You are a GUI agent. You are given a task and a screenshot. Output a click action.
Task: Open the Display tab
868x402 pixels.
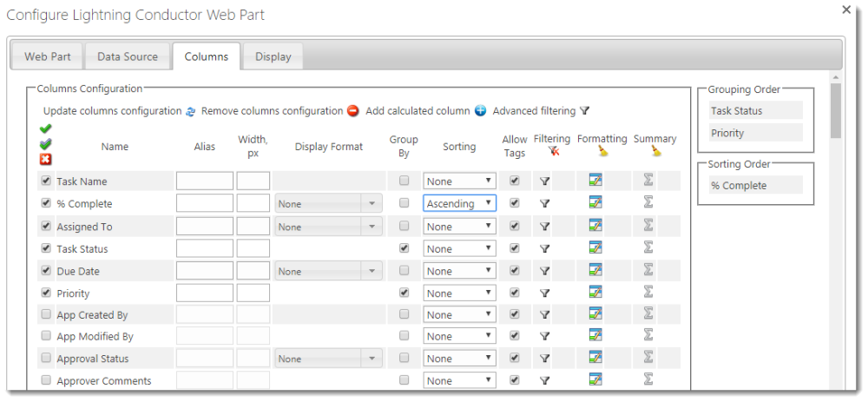point(273,56)
